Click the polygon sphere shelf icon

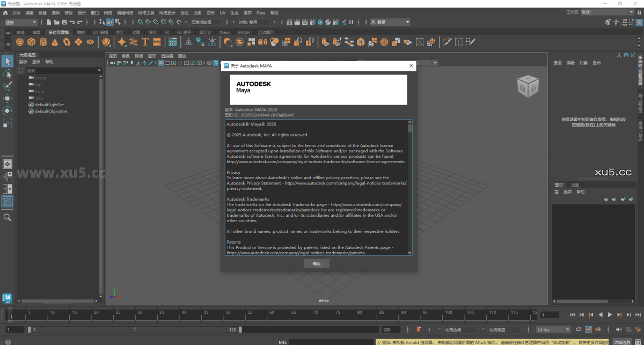(20, 42)
